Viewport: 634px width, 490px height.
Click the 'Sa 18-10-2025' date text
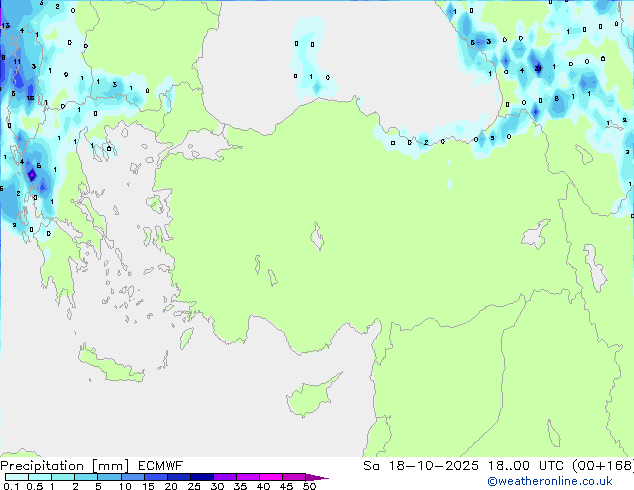click(421, 466)
